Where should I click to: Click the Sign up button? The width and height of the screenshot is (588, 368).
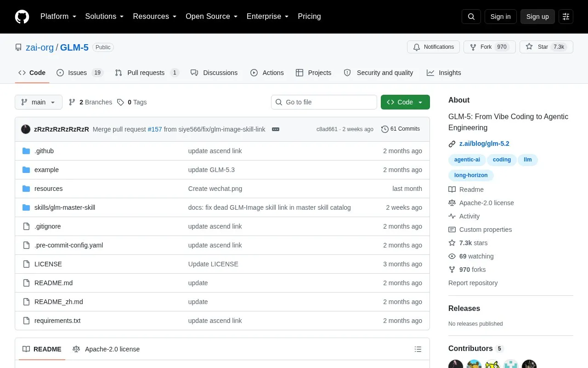coord(537,17)
